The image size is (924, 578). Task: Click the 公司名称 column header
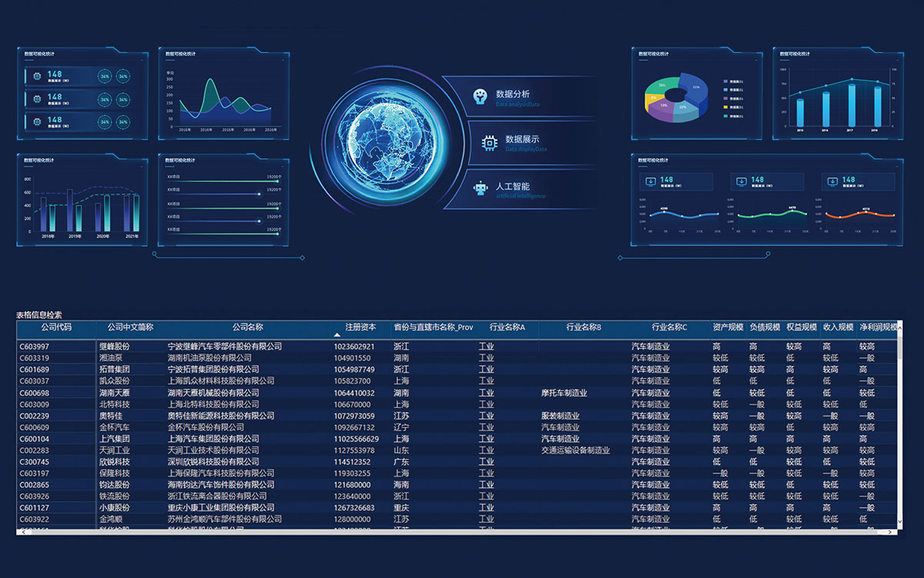pyautogui.click(x=248, y=328)
